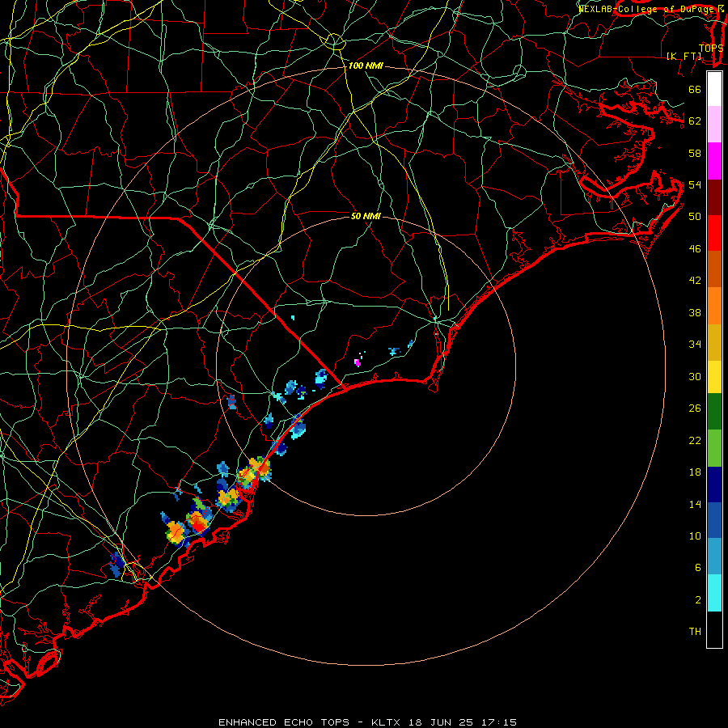Click the 100 NMI range ring label
Screen dimensions: 728x728
click(x=366, y=66)
